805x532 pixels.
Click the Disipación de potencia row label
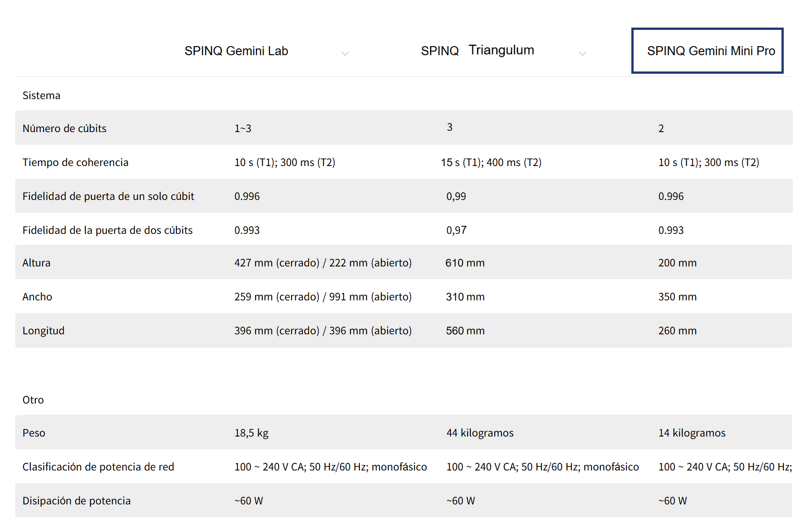76,501
